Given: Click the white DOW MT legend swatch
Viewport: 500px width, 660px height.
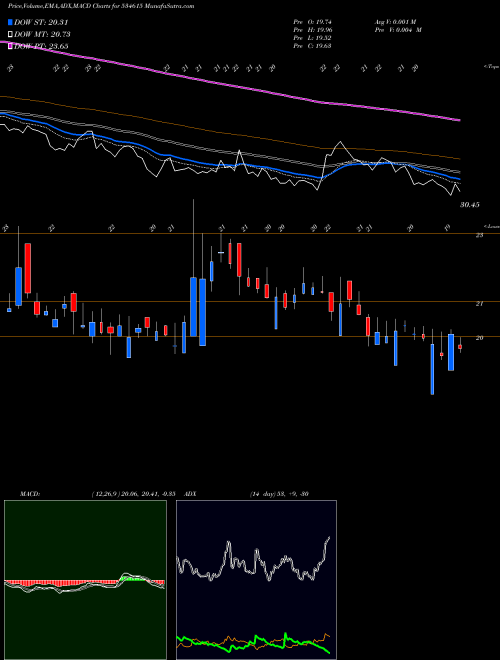Looking at the screenshot, I should [10, 35].
